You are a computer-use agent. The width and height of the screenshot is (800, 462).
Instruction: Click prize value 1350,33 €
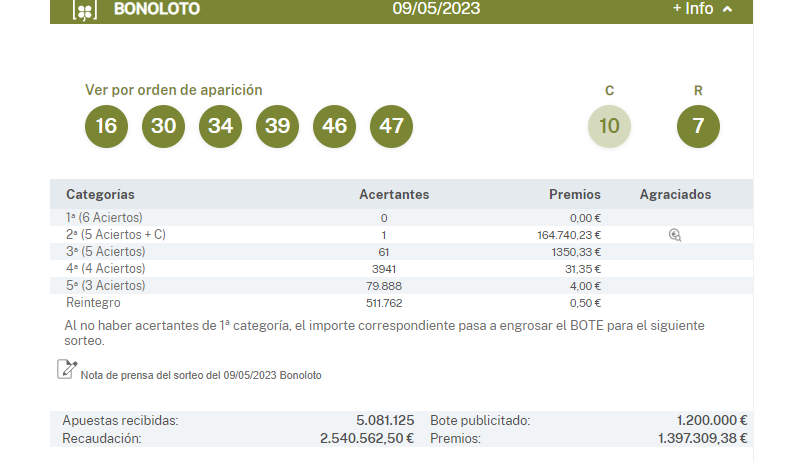pyautogui.click(x=576, y=252)
